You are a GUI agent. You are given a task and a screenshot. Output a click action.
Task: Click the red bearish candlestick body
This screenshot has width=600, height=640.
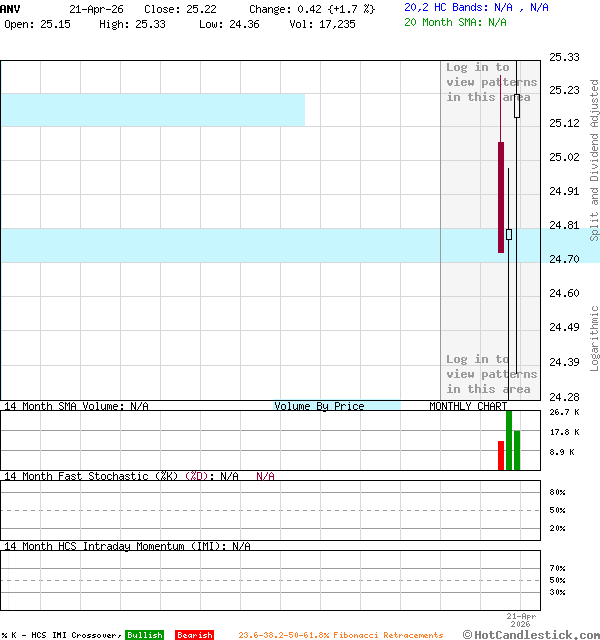(501, 197)
